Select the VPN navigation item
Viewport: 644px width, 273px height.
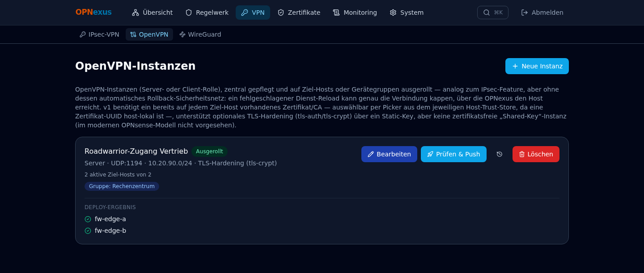(253, 13)
